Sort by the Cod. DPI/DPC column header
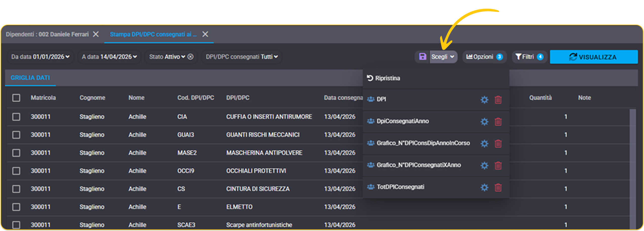 coord(196,98)
